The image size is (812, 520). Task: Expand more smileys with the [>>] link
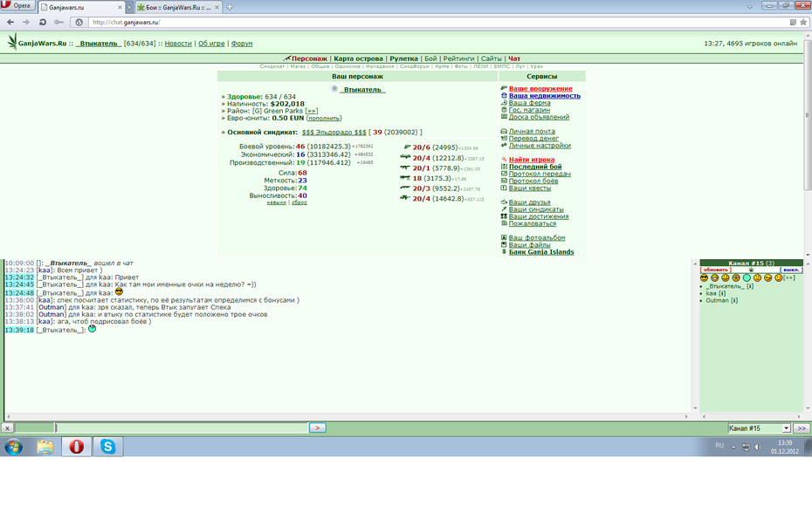click(789, 277)
